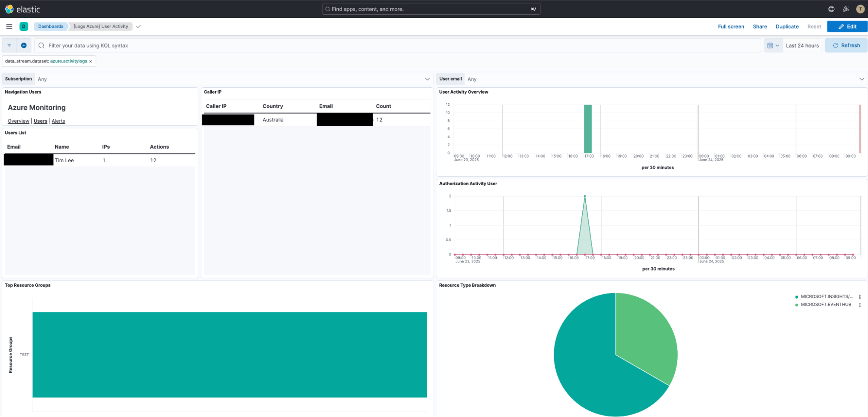This screenshot has width=868, height=417.
Task: Open the user profile avatar T
Action: pyautogui.click(x=860, y=9)
